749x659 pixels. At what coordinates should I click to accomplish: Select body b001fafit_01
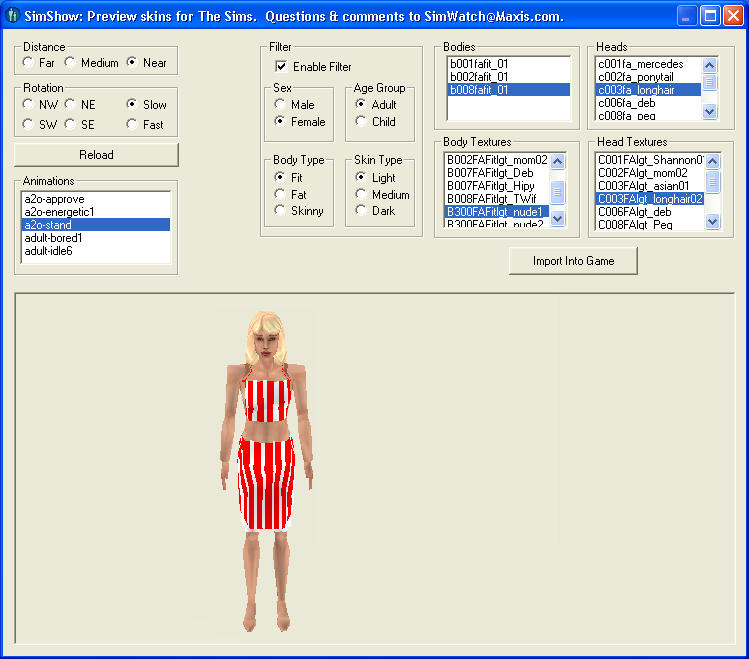[x=509, y=64]
